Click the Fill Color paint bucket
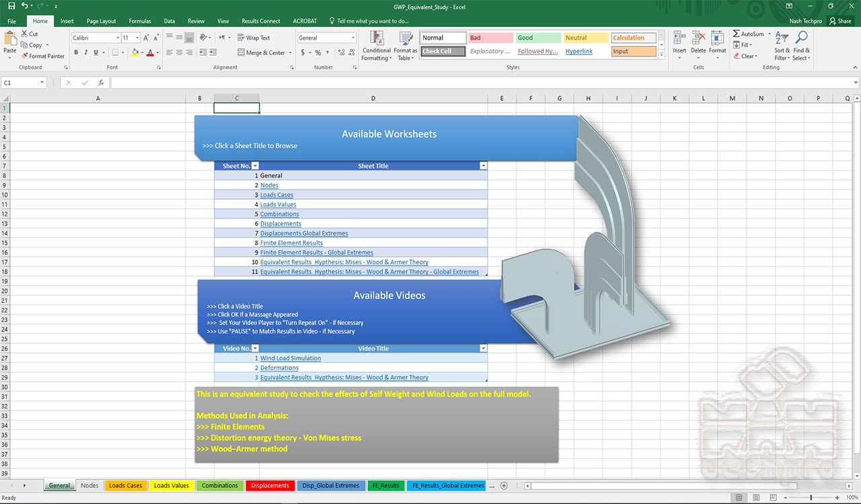861x504 pixels. (x=135, y=52)
